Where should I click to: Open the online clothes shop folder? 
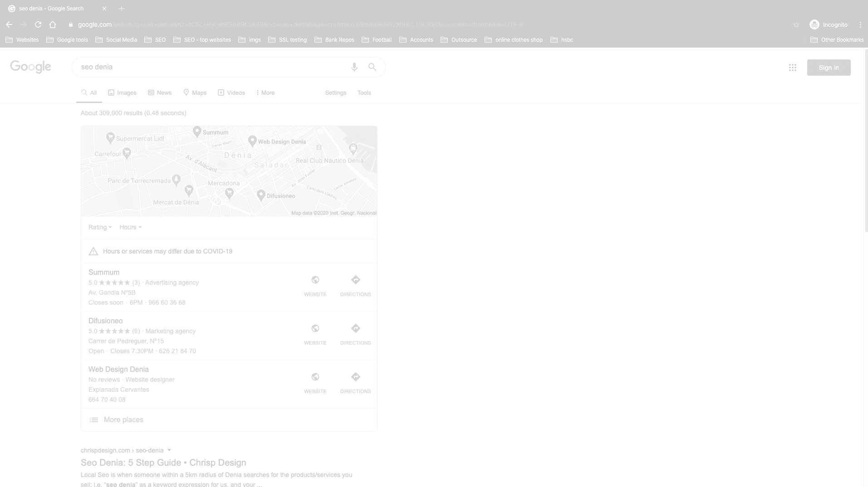pyautogui.click(x=514, y=40)
